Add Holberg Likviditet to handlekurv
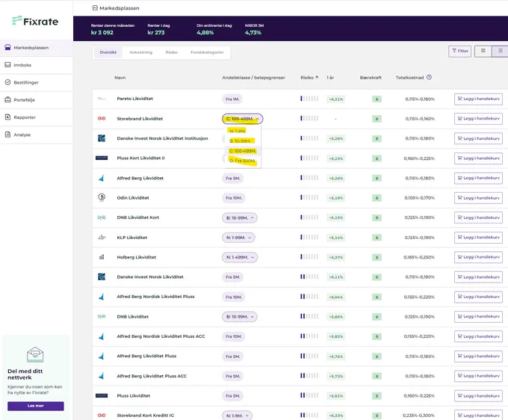Image resolution: width=508 pixels, height=420 pixels. [478, 257]
